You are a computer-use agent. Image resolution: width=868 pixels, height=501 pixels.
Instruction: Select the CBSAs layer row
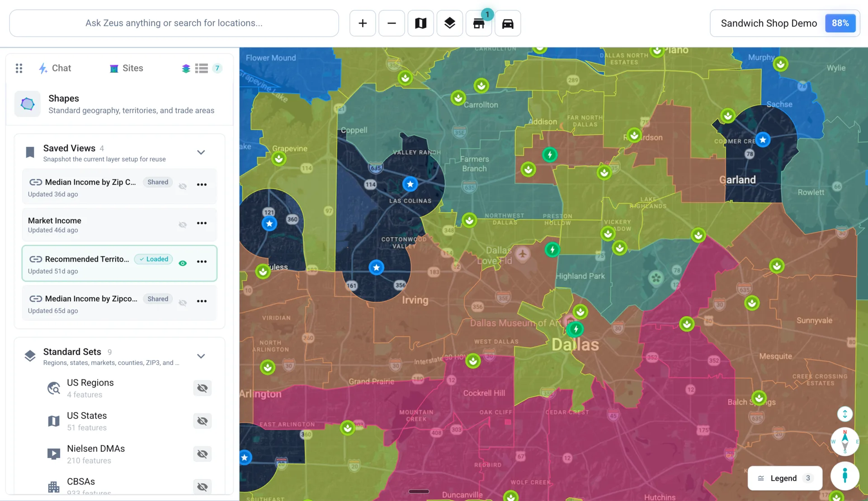pyautogui.click(x=119, y=487)
